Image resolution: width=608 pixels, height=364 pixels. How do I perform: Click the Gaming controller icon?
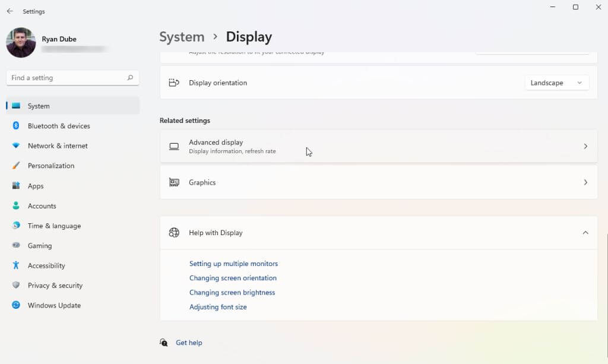click(x=16, y=246)
